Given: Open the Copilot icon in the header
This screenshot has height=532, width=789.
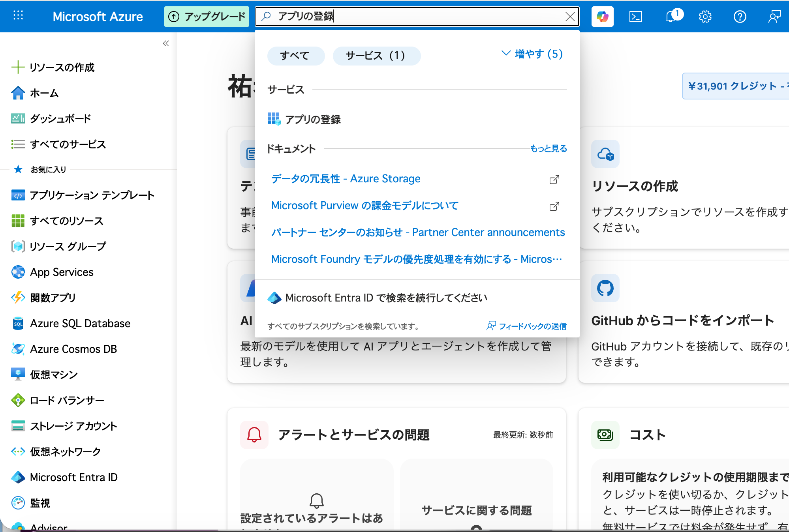Looking at the screenshot, I should coord(602,17).
